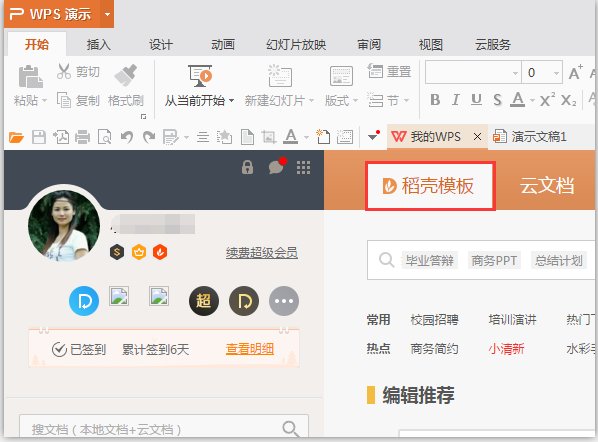Open the apps grid icon
The height and width of the screenshot is (442, 598).
coord(304,167)
